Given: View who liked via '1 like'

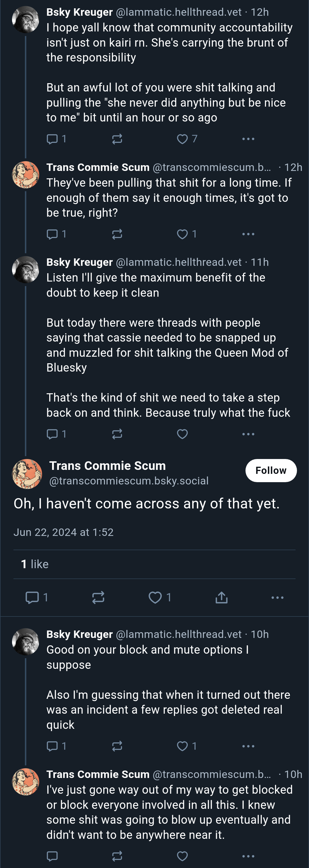Looking at the screenshot, I should pos(35,564).
